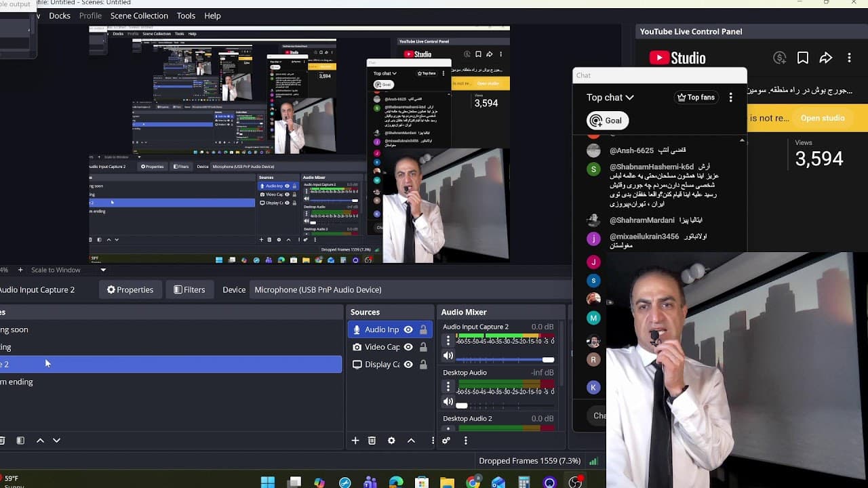This screenshot has height=488, width=868.
Task: Click the Filters button
Action: point(189,290)
